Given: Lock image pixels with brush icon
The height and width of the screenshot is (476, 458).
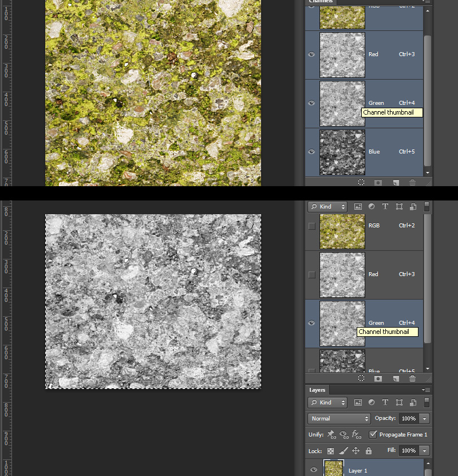Looking at the screenshot, I should coord(343,451).
